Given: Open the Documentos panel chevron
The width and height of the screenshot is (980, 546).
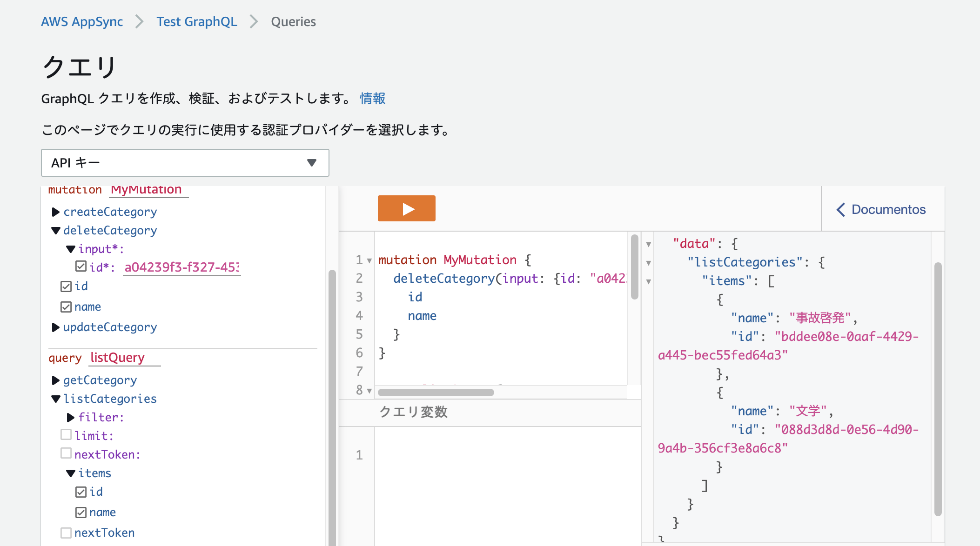Looking at the screenshot, I should [x=841, y=210].
